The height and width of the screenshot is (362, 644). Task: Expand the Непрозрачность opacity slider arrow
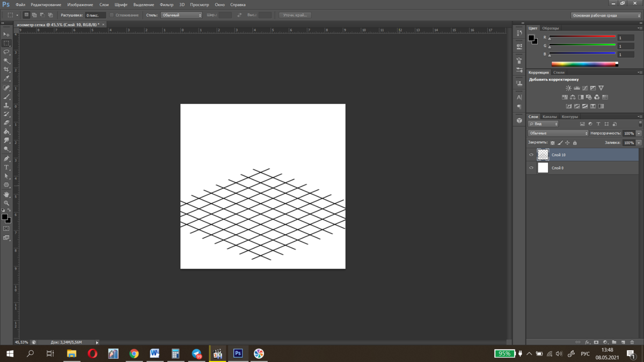click(639, 133)
